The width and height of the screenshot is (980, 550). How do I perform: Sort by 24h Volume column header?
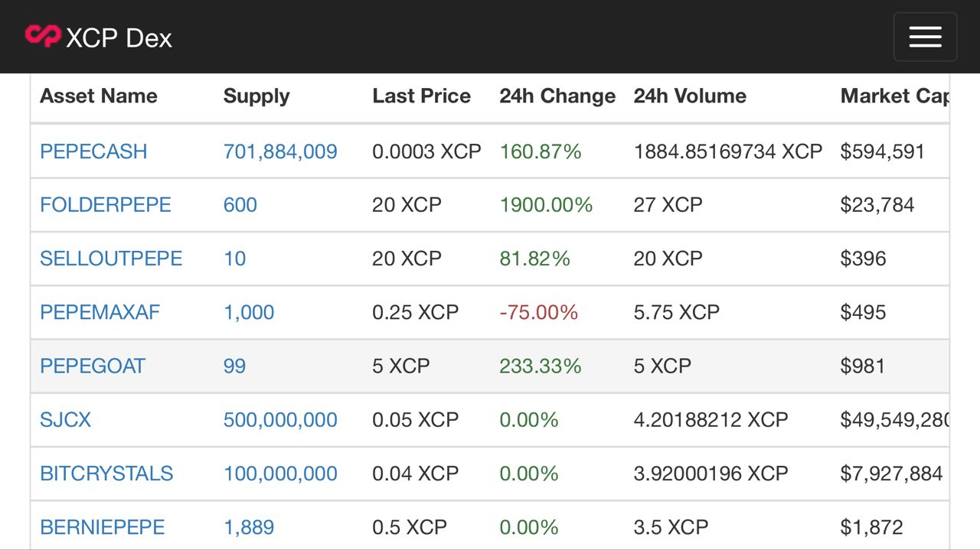click(x=690, y=96)
